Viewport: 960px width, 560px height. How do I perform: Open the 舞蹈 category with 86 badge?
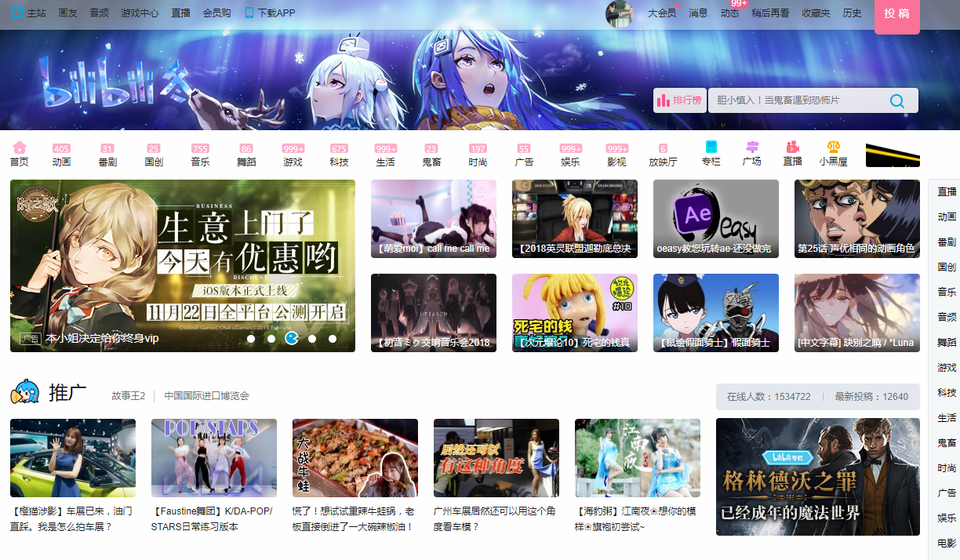coord(246,155)
